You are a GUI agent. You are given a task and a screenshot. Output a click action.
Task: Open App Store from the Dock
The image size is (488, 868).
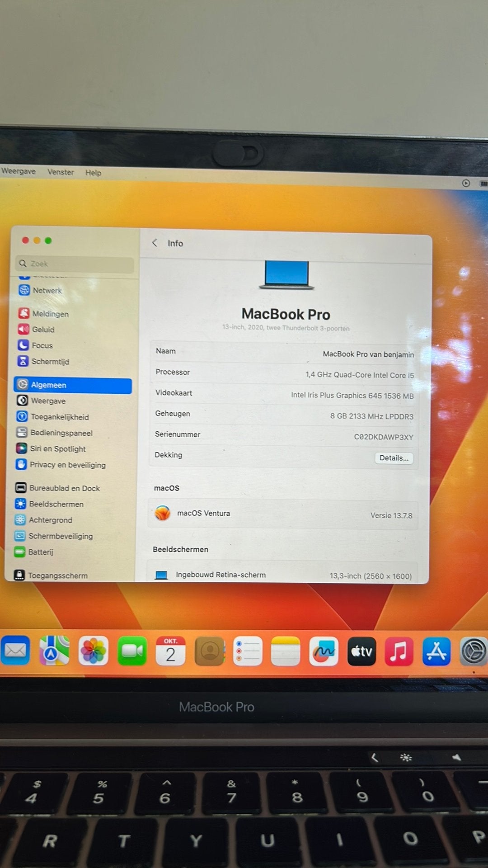pos(436,651)
